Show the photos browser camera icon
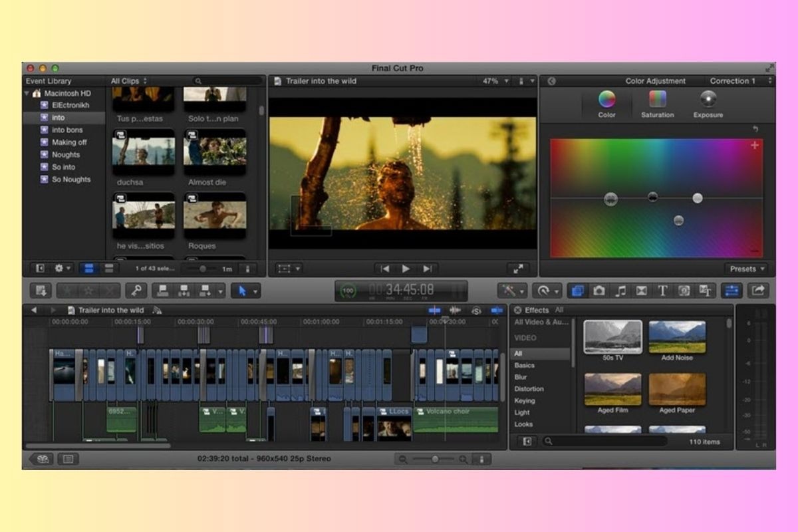Viewport: 798px width, 532px height. click(599, 291)
